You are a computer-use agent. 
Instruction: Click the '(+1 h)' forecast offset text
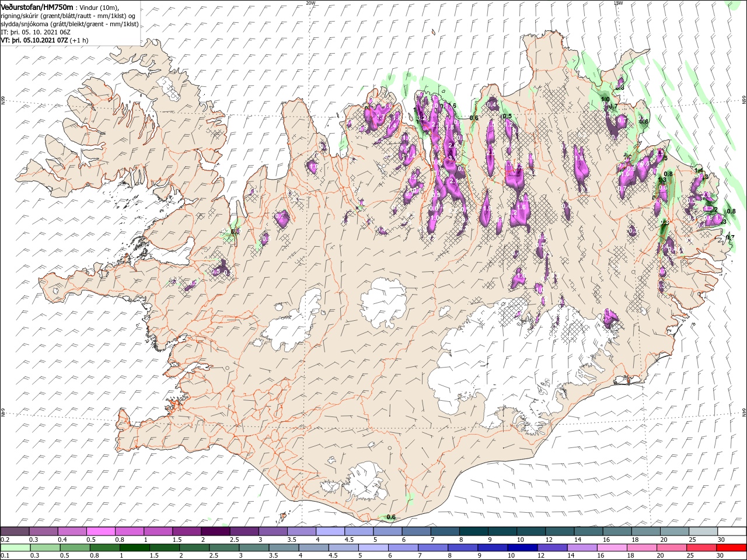(79, 40)
